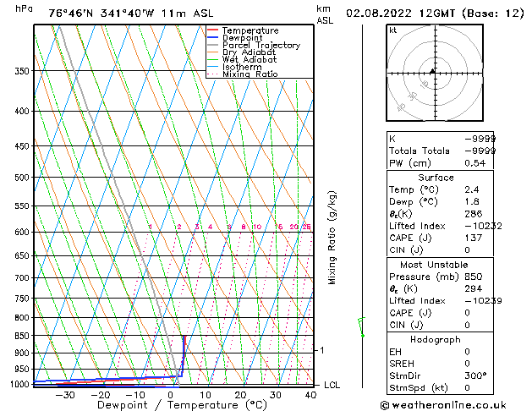
Task: Click the 02.08.2022 12GMT date header
Action: pyautogui.click(x=400, y=14)
